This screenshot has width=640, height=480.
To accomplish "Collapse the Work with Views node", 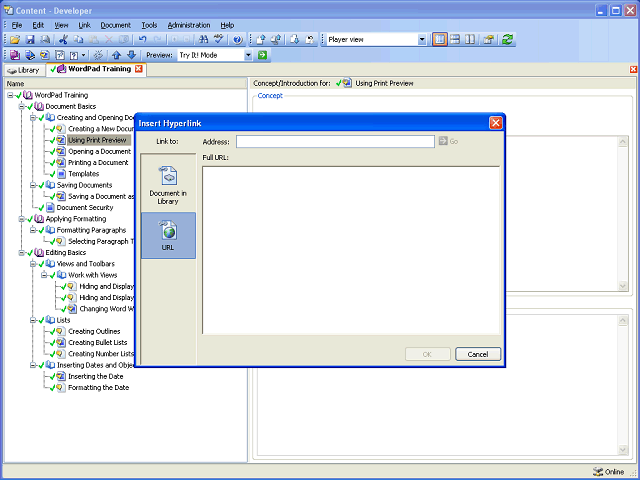I will point(44,275).
